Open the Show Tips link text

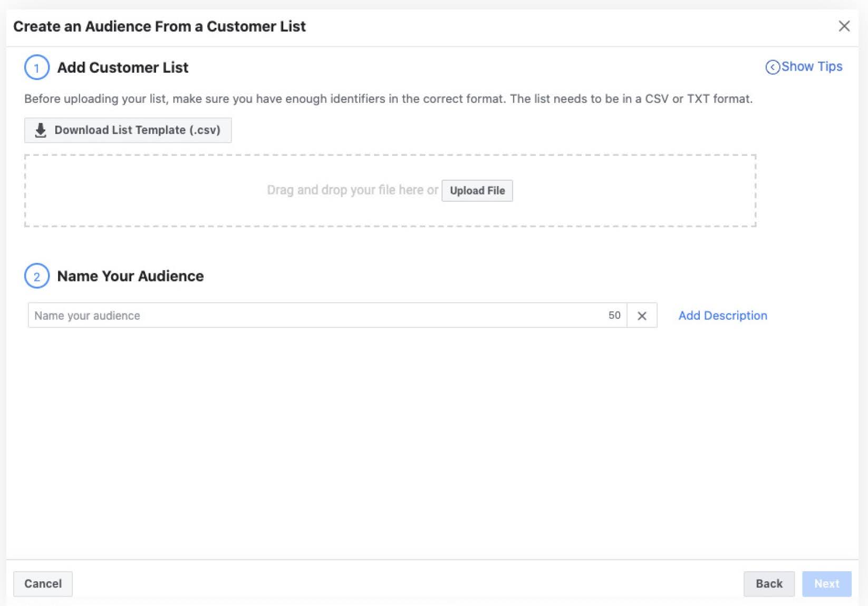click(812, 67)
